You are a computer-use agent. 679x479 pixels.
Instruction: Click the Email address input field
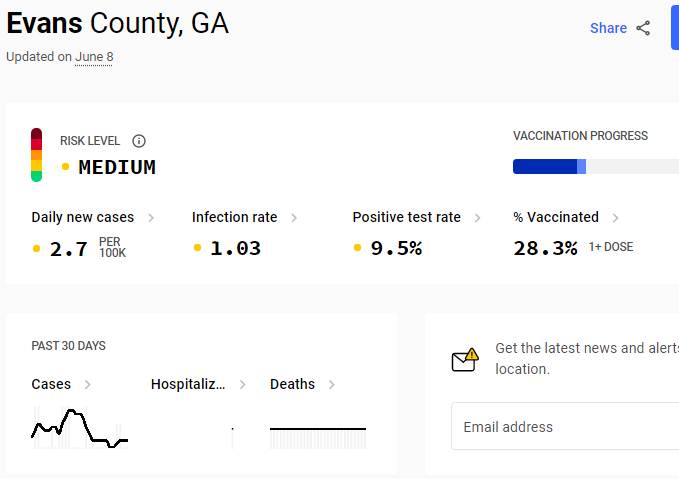click(x=565, y=427)
